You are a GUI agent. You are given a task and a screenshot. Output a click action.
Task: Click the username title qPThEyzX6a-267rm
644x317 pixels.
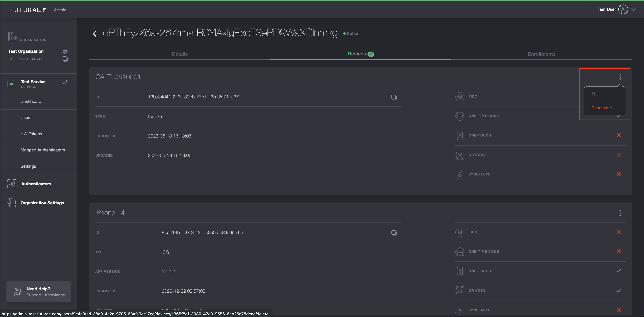coord(220,33)
